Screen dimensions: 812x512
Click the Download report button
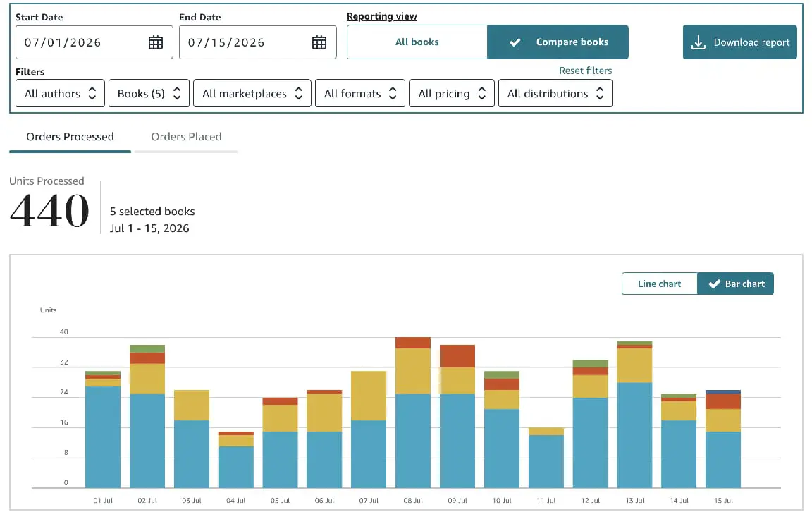coord(739,42)
